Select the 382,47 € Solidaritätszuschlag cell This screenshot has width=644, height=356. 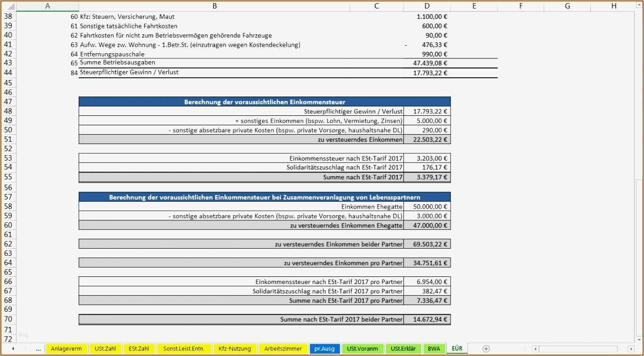point(427,291)
